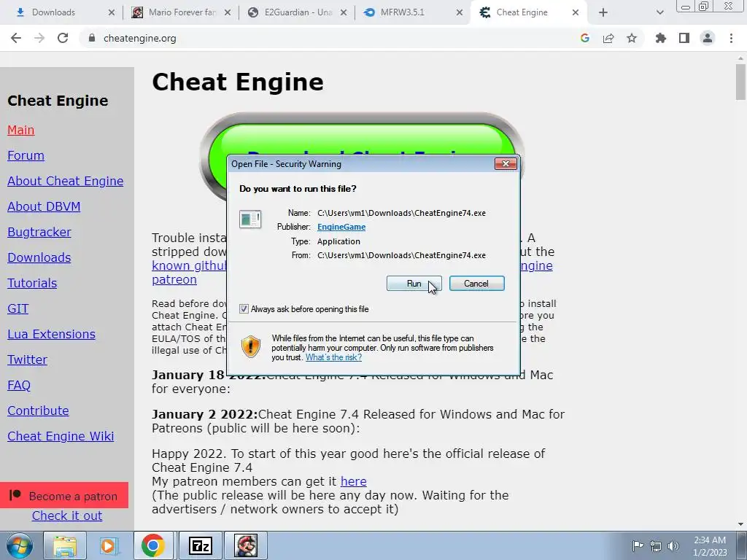Open the FAQ link

pos(19,385)
